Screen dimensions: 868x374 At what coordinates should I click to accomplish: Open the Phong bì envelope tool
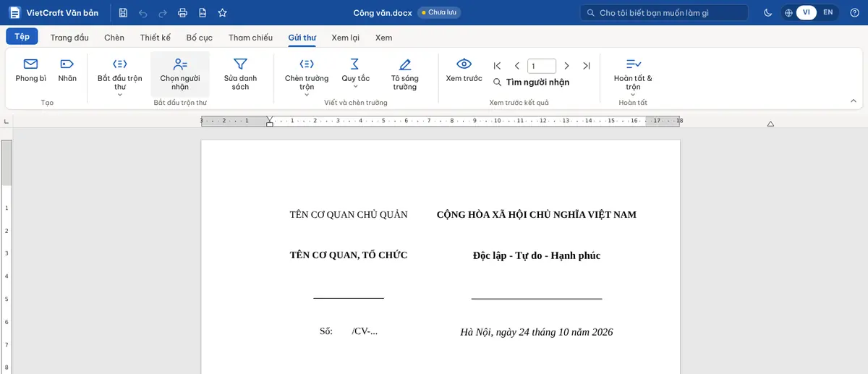pyautogui.click(x=31, y=71)
